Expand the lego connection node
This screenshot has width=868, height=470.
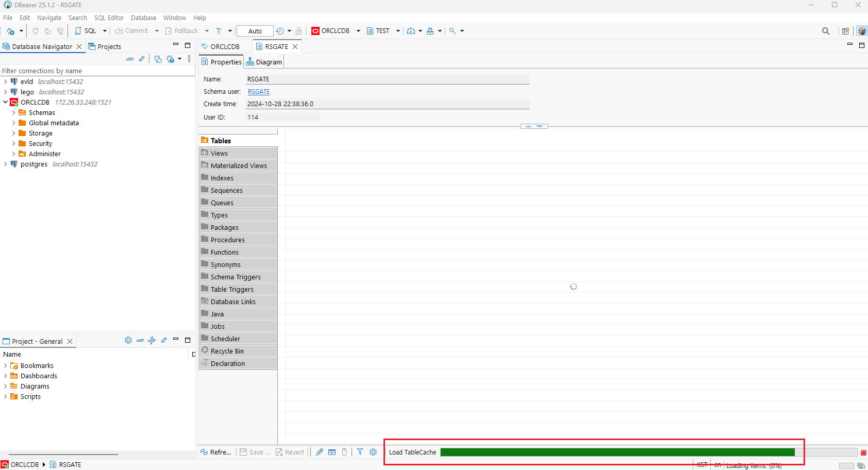pyautogui.click(x=6, y=92)
